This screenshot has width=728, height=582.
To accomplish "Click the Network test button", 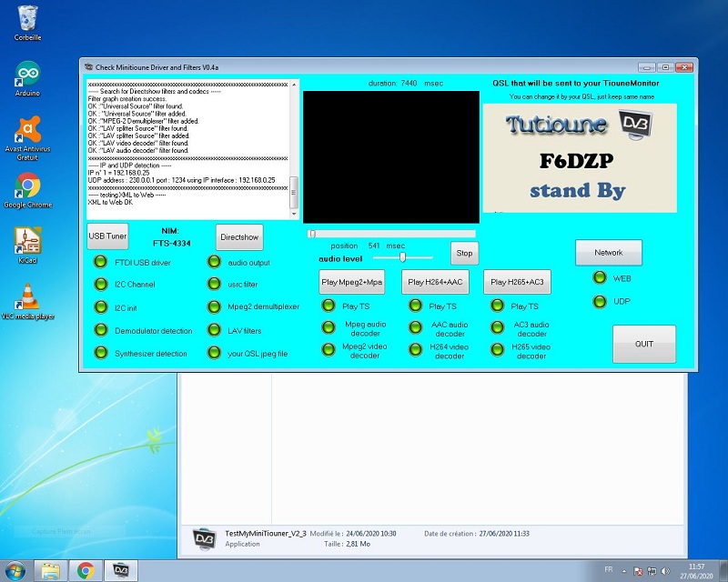I will coord(608,253).
